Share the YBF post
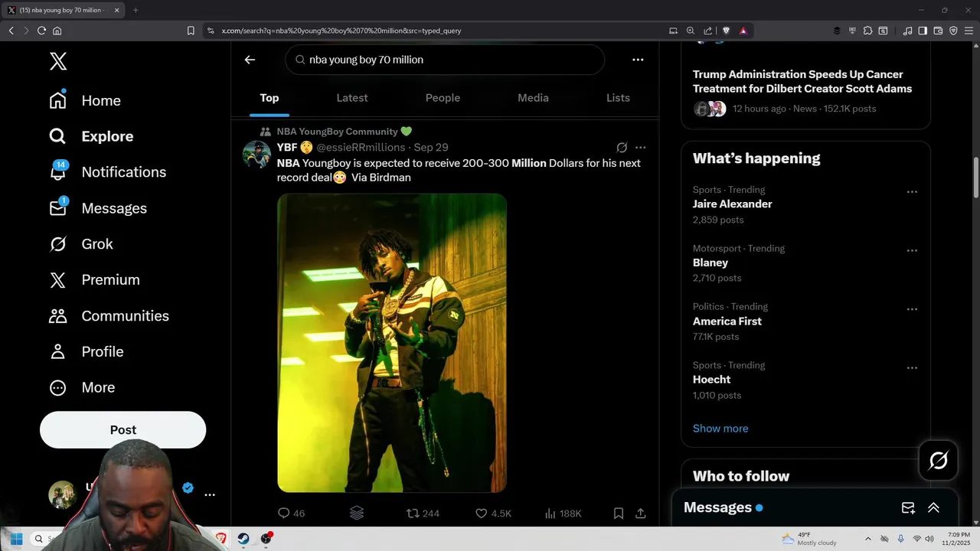Image resolution: width=980 pixels, height=551 pixels. click(641, 514)
